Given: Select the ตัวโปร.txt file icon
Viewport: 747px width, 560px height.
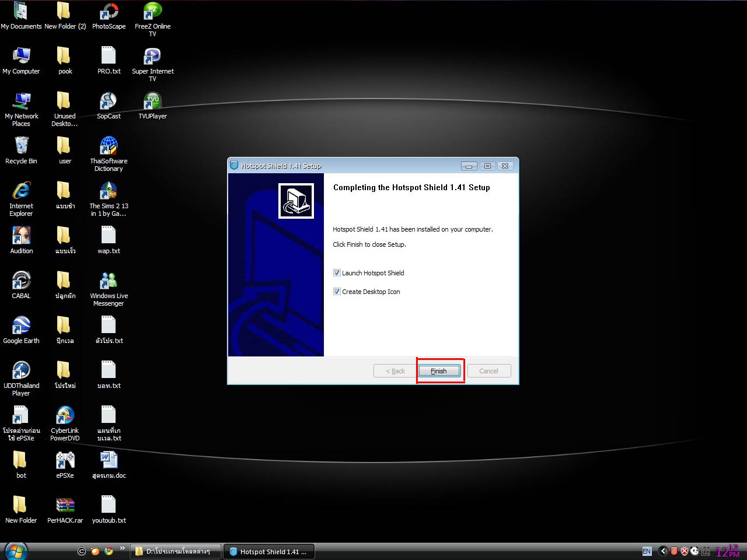Looking at the screenshot, I should (x=109, y=330).
